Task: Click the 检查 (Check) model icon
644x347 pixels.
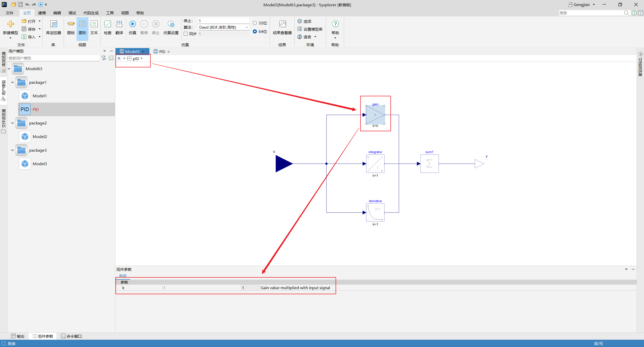Action: pos(107,24)
